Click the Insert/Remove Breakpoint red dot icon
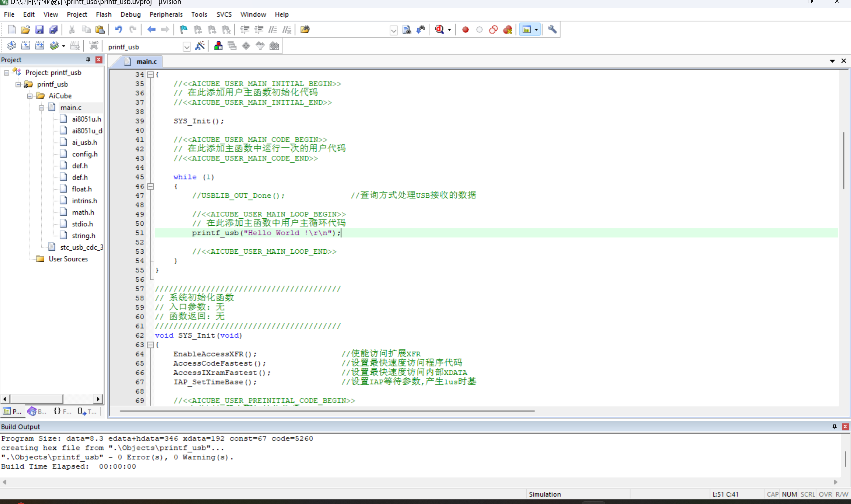Image resolution: width=851 pixels, height=504 pixels. (465, 30)
